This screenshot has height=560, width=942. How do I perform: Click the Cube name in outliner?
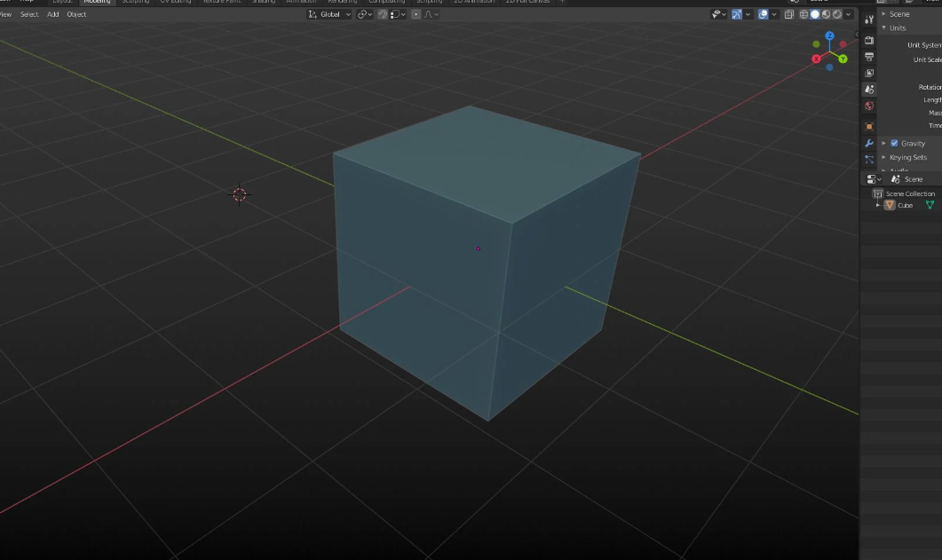[x=905, y=205]
